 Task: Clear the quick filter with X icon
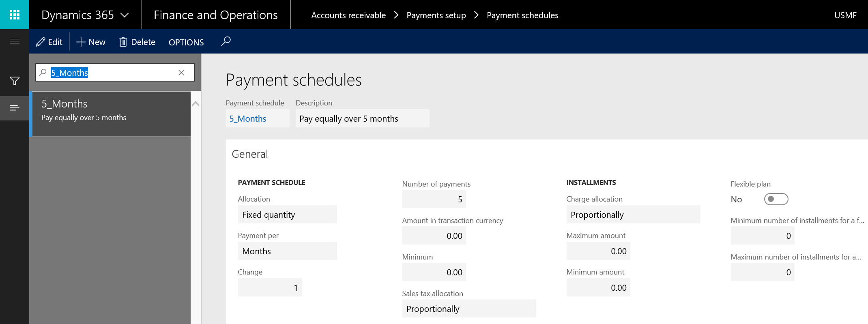181,73
